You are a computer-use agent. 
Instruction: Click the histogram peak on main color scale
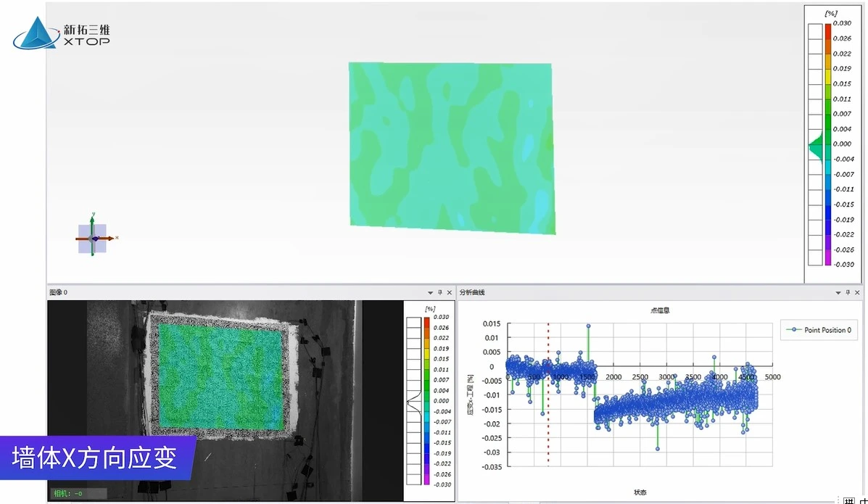pyautogui.click(x=814, y=150)
